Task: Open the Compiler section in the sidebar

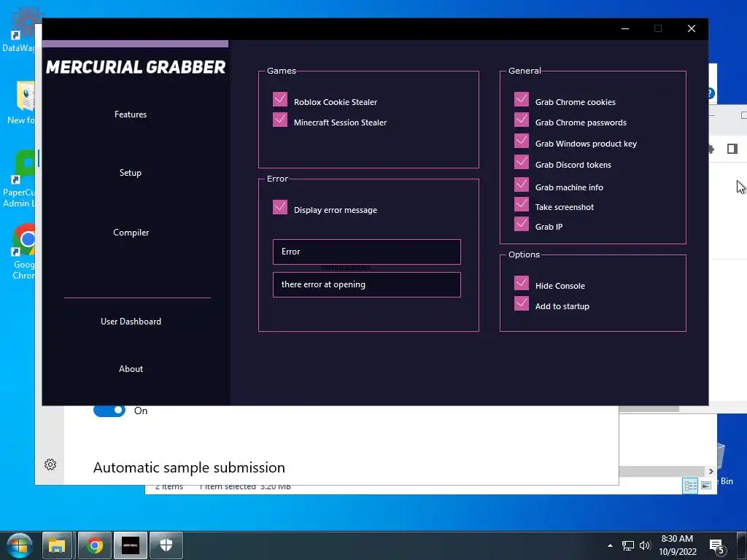Action: click(x=131, y=233)
